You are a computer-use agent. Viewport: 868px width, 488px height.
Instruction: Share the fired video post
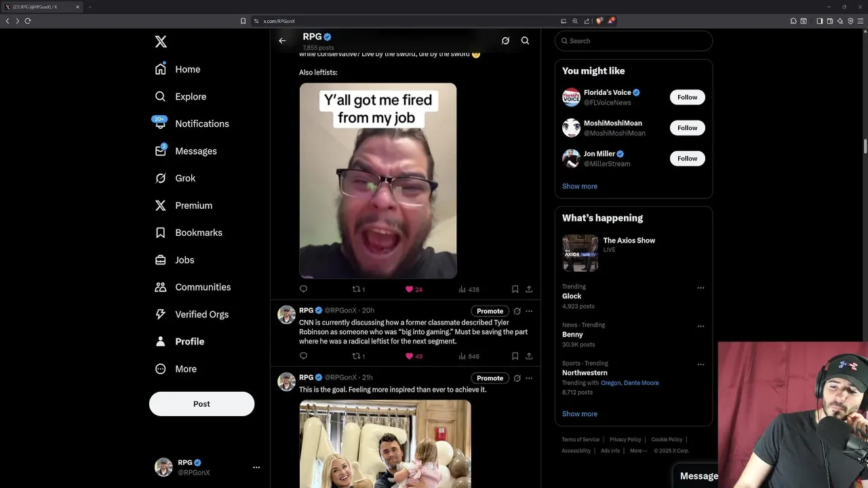coord(529,289)
